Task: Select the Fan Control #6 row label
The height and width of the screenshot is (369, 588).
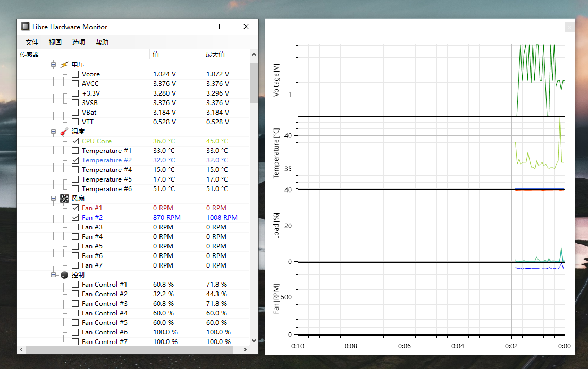Action: [x=105, y=332]
